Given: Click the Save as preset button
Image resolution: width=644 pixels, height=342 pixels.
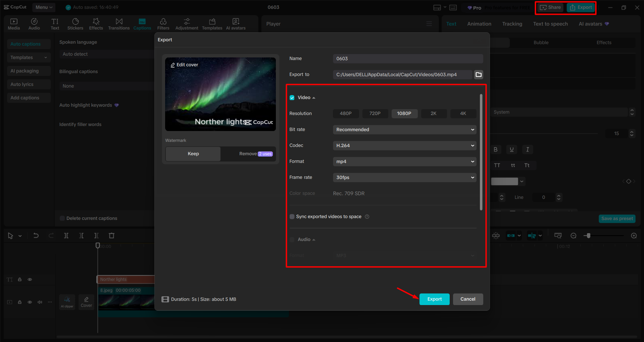Looking at the screenshot, I should [617, 218].
